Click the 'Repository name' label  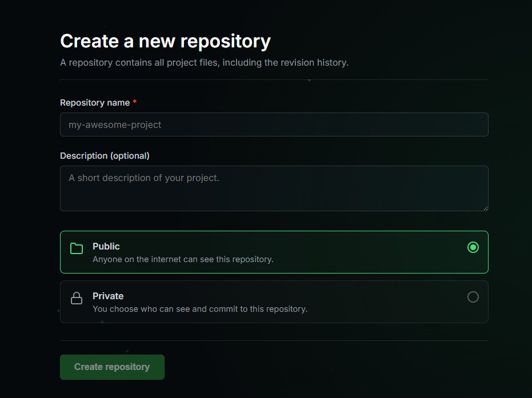95,103
